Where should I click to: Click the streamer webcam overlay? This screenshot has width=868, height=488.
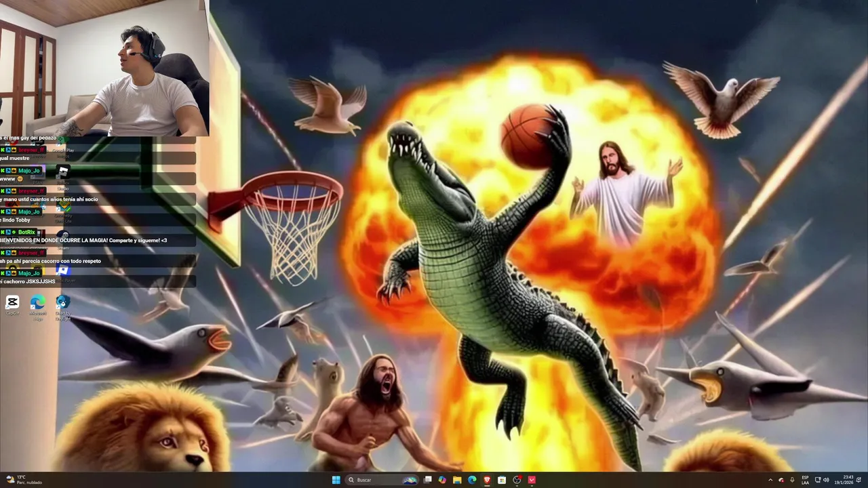[104, 68]
